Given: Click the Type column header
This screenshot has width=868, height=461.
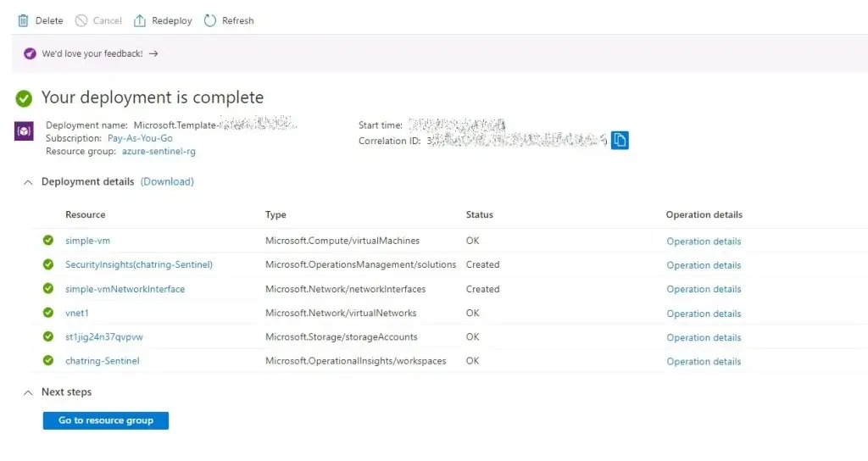Looking at the screenshot, I should [x=275, y=214].
